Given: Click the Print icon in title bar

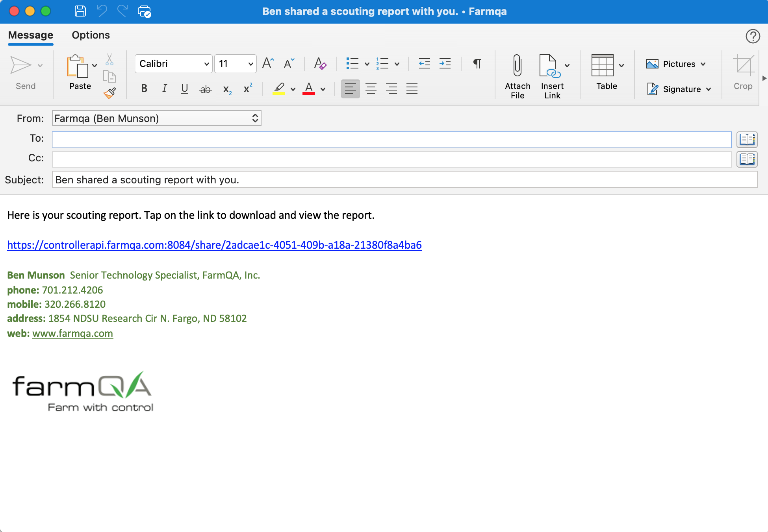Looking at the screenshot, I should click(x=144, y=11).
